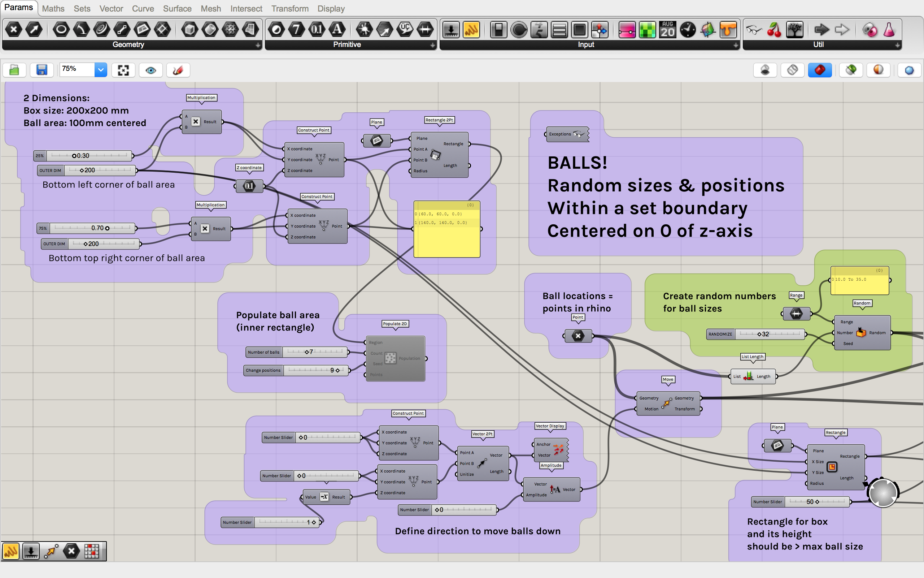Zoom extents on the canvas
924x578 pixels.
pyautogui.click(x=123, y=70)
